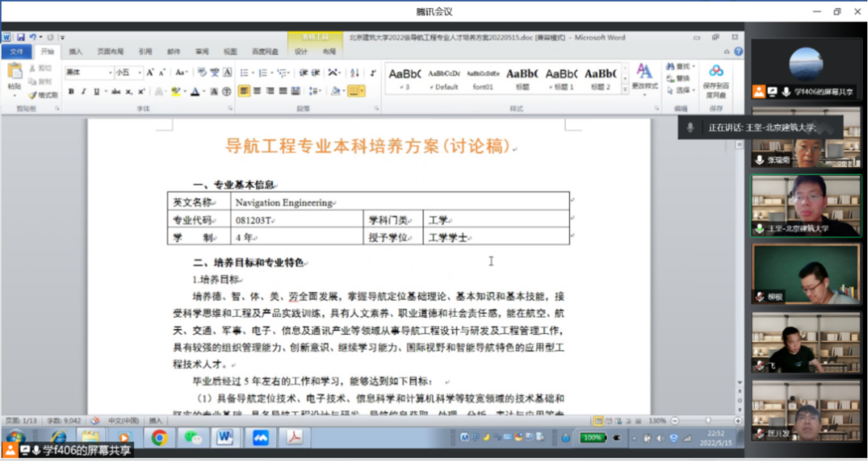This screenshot has height=461, width=868.
Task: Toggle bold formatting
Action: point(71,92)
